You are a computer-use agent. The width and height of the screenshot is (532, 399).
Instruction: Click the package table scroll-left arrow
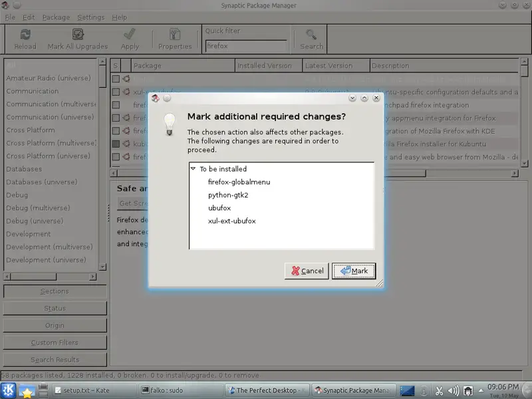(114, 173)
